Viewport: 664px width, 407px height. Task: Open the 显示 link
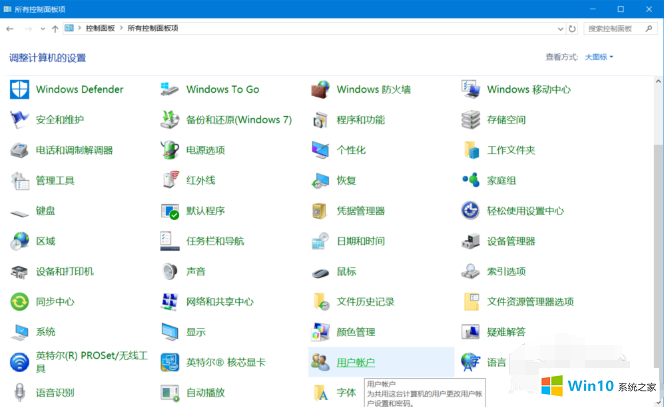[196, 332]
